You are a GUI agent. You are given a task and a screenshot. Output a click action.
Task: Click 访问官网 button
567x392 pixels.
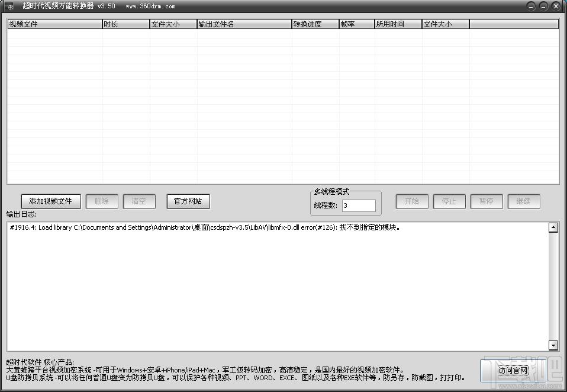[x=514, y=371]
